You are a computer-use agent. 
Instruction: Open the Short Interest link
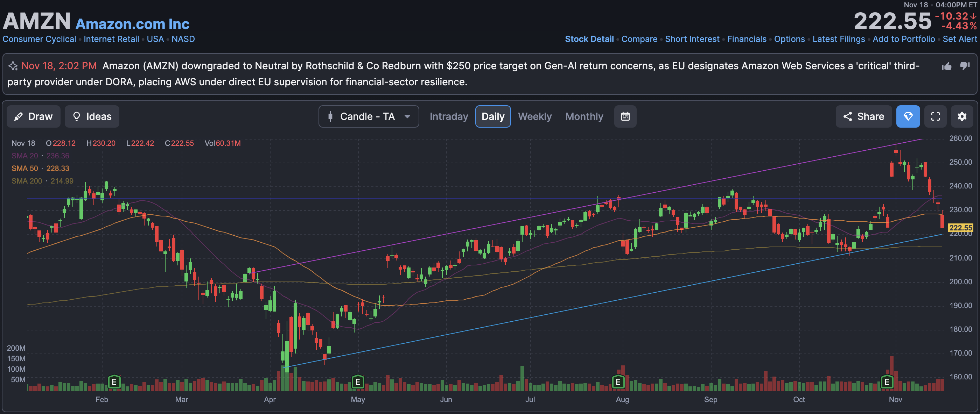click(x=692, y=39)
